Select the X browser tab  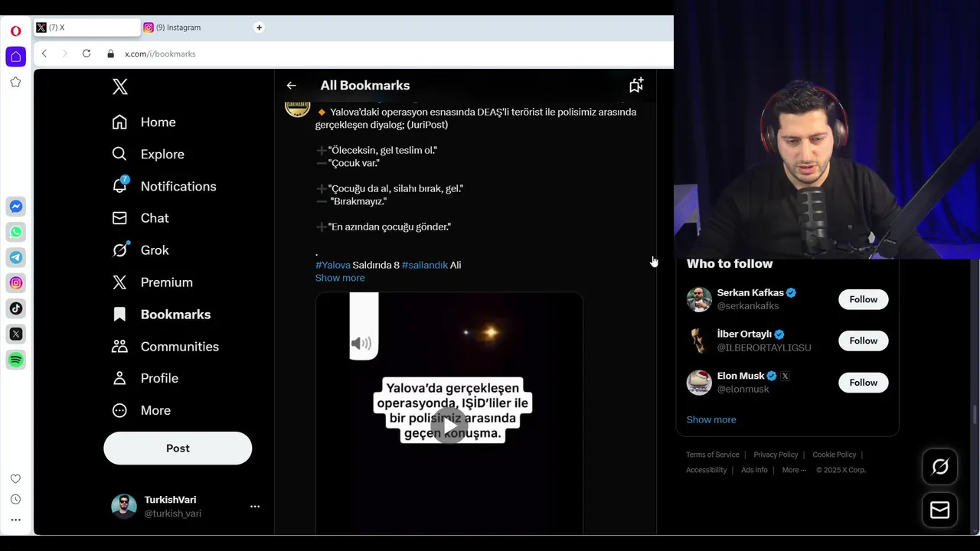(x=87, y=28)
